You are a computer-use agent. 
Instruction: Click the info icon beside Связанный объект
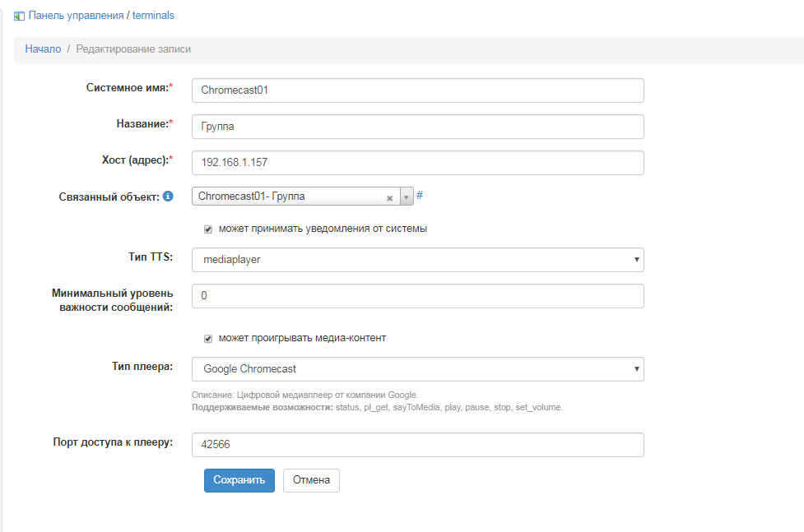168,197
